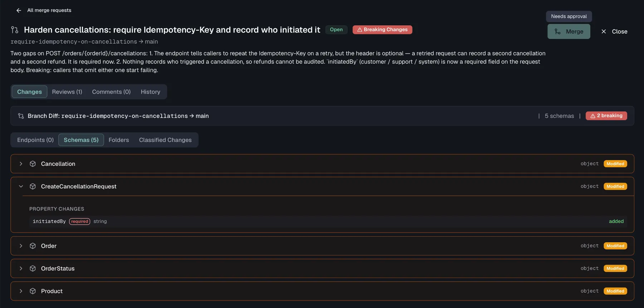Click the string type on initiatedBy row
The image size is (644, 308).
(x=100, y=222)
